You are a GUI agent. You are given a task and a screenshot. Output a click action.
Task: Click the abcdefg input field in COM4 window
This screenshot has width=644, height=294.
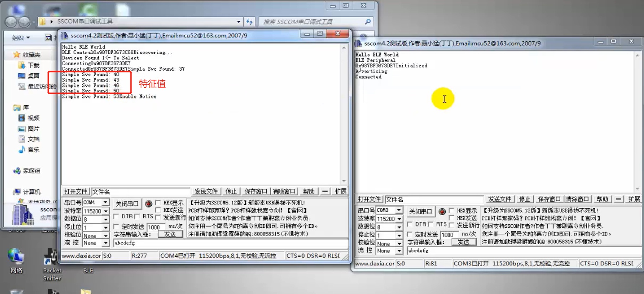click(231, 243)
